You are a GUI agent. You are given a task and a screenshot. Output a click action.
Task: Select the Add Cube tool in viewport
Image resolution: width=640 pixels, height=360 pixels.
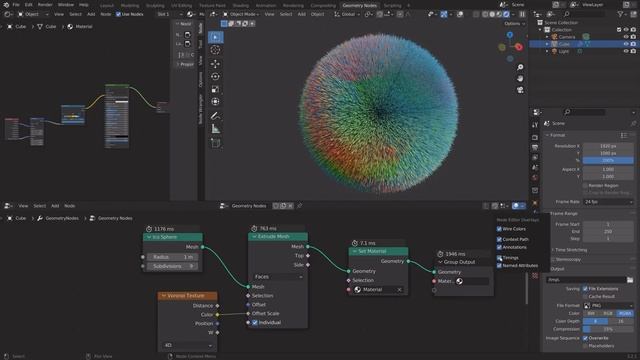[x=216, y=143]
